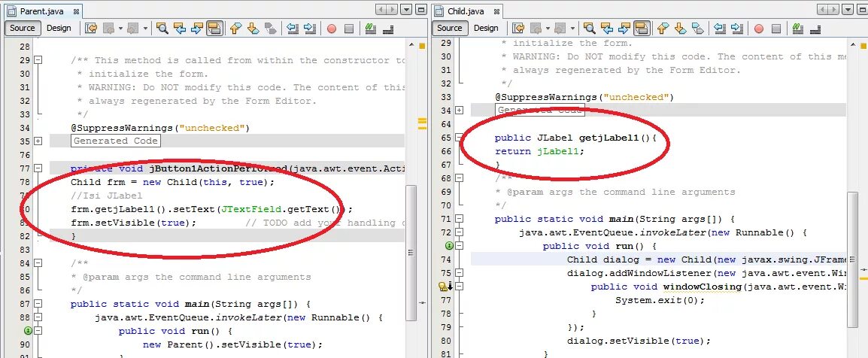The width and height of the screenshot is (868, 358).
Task: Open Forward history dropdown in Parent.java toolbar
Action: [145, 29]
